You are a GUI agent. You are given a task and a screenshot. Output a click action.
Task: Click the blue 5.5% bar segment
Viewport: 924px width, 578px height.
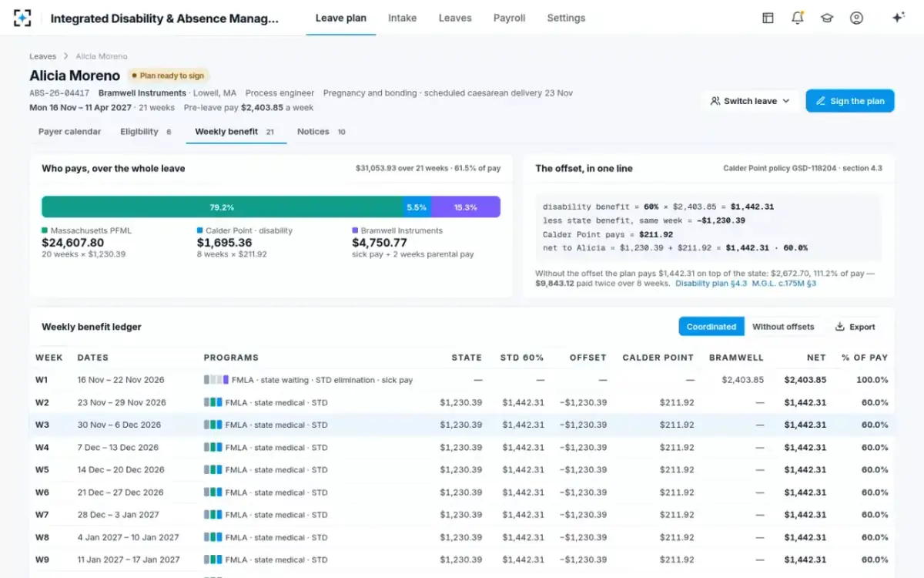(417, 207)
